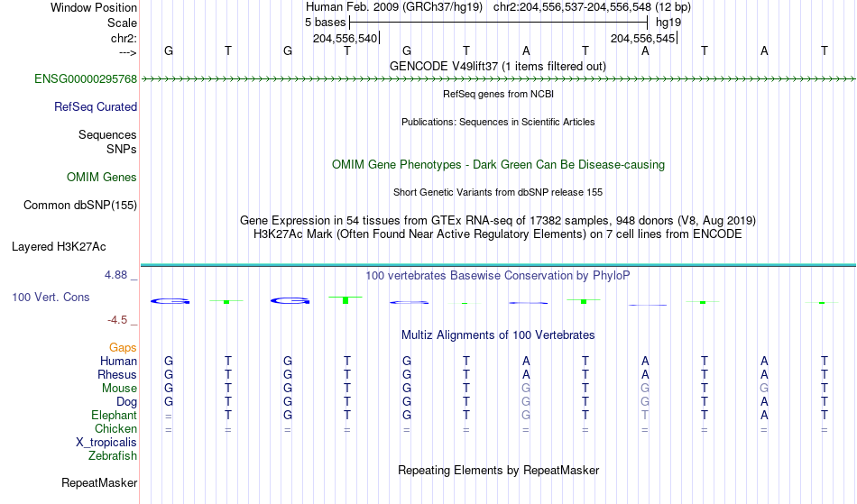Select the Chicken species label
857x504 pixels.
coord(115,429)
